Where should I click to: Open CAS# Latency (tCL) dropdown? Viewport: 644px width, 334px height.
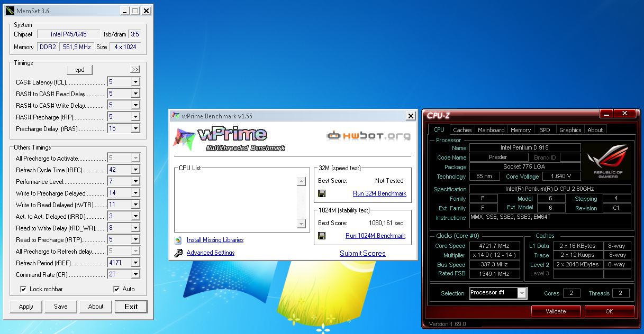(x=135, y=82)
